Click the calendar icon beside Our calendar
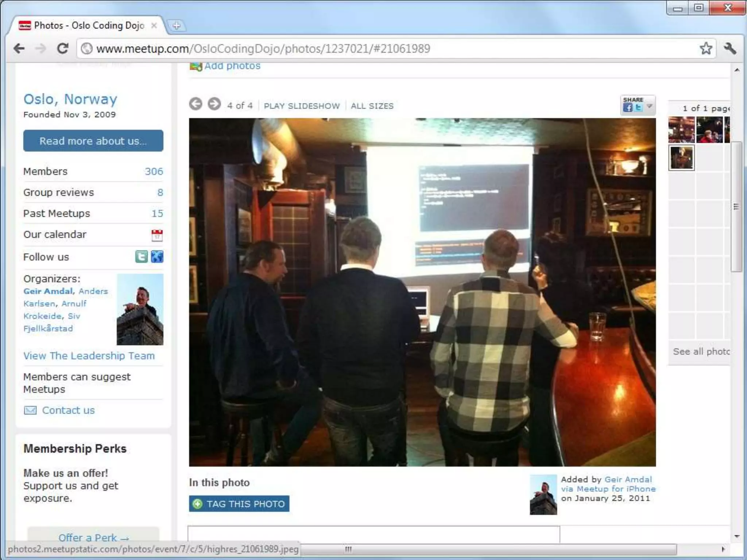Screen dimensions: 747x560 tap(157, 235)
